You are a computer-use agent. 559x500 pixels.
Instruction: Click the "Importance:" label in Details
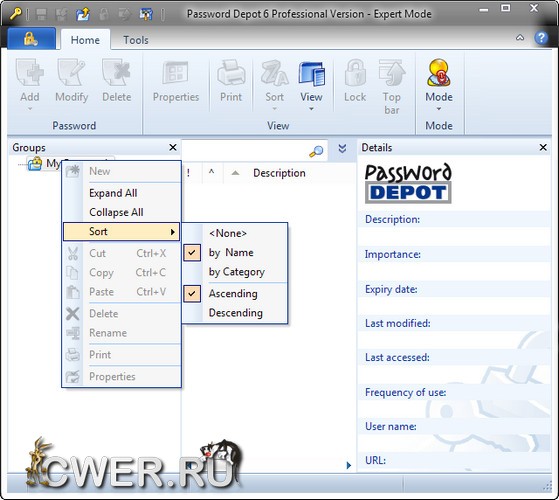pos(393,254)
